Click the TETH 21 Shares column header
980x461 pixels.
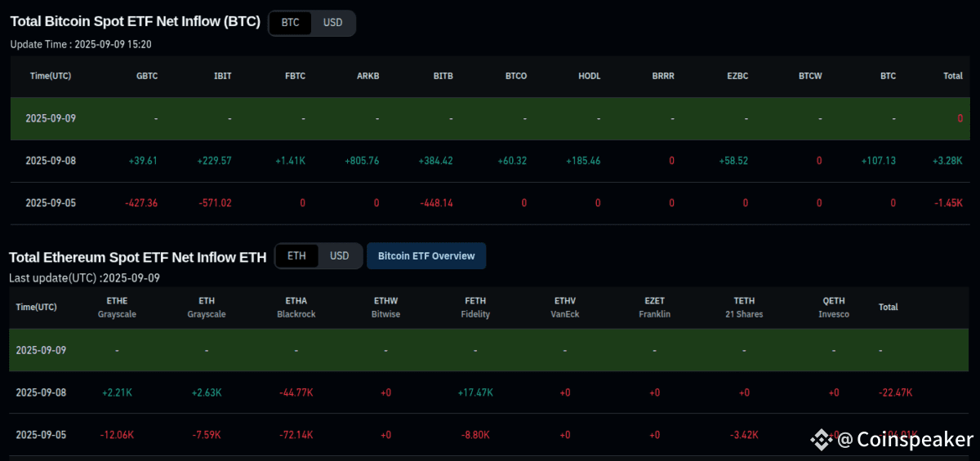[x=744, y=307]
